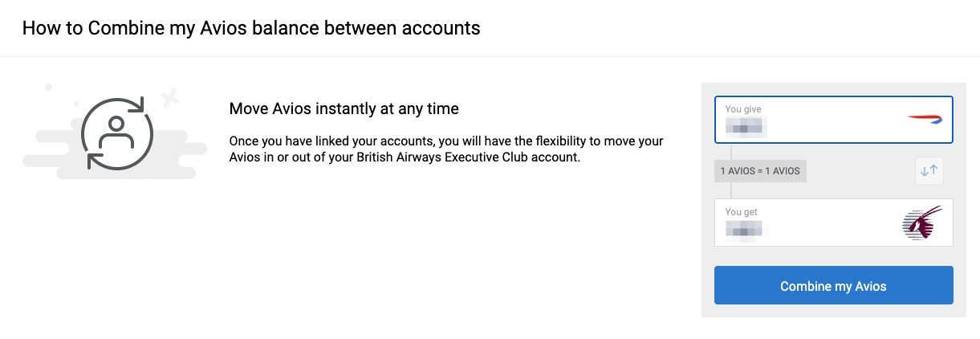Click the blurred You get amount value
This screenshot has width=980, height=339.
(746, 230)
